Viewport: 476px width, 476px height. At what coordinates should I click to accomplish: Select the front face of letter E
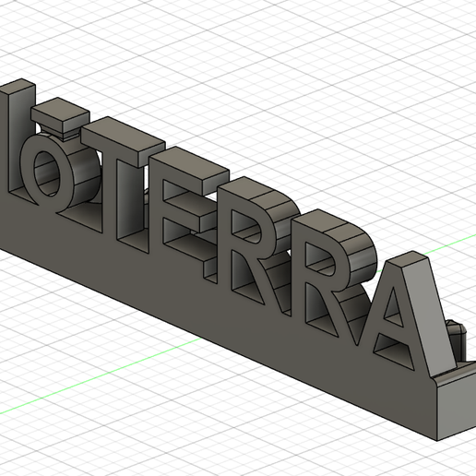coord(156,203)
